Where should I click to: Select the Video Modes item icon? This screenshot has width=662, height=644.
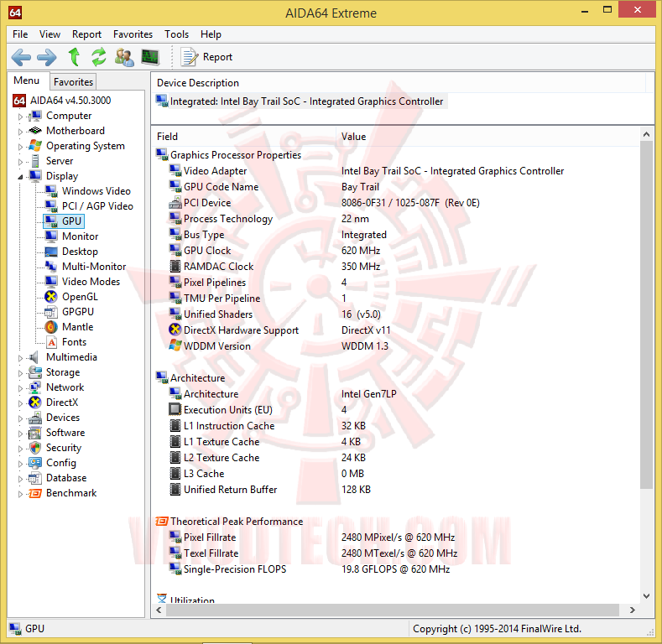tap(51, 282)
